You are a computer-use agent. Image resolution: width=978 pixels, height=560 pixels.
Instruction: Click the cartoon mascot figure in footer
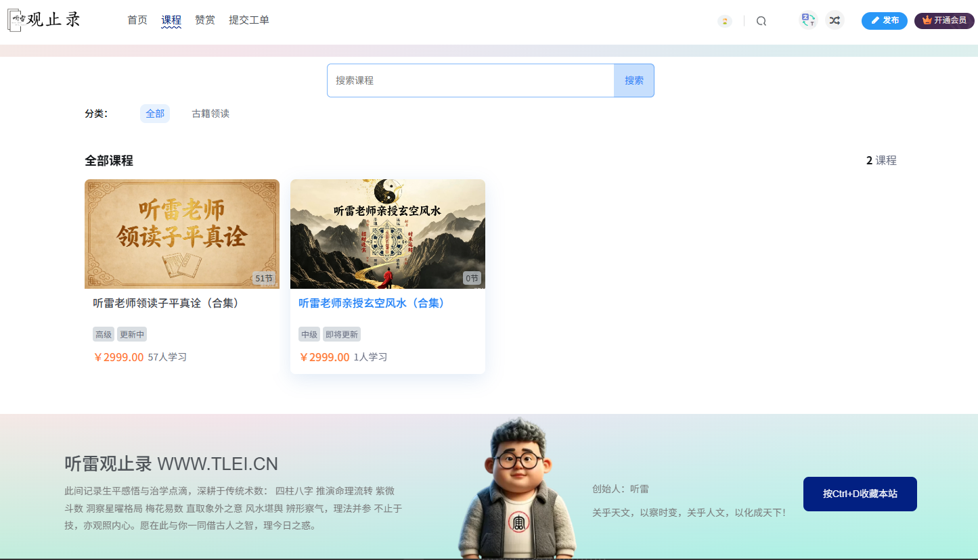click(517, 488)
